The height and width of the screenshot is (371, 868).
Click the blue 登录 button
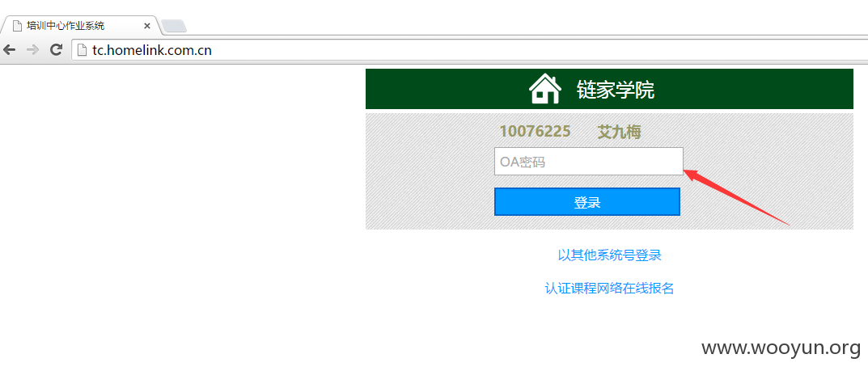(586, 202)
